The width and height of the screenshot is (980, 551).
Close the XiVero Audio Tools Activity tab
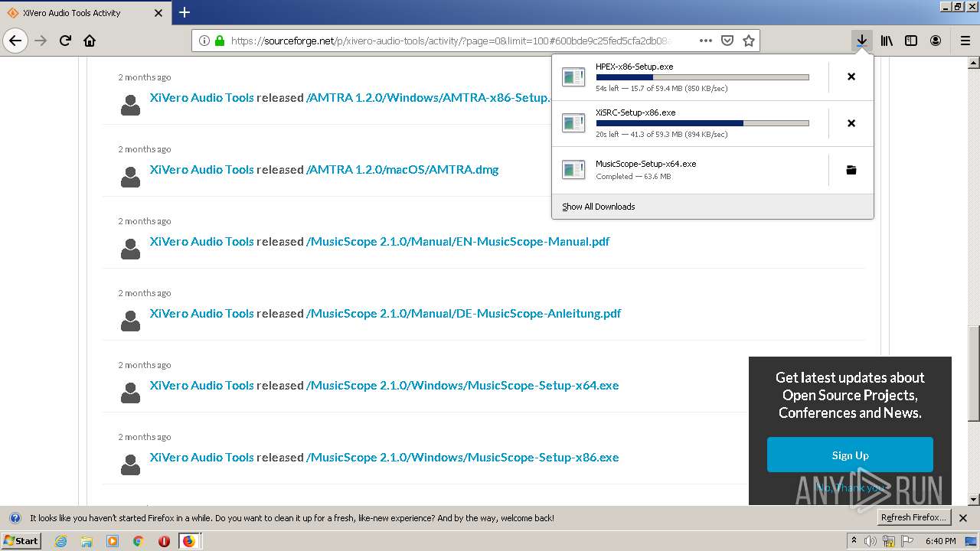point(158,13)
